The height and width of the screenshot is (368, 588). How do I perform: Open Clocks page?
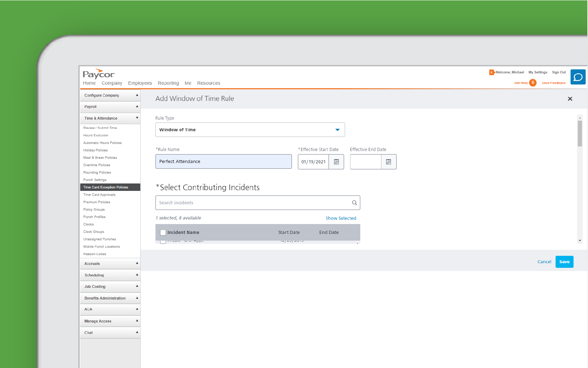[x=88, y=224]
